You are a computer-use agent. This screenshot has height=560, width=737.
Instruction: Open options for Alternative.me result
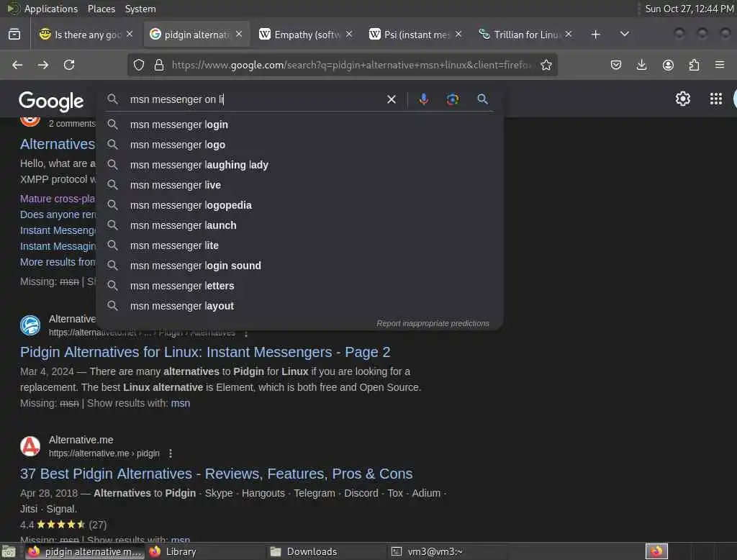pyautogui.click(x=170, y=453)
